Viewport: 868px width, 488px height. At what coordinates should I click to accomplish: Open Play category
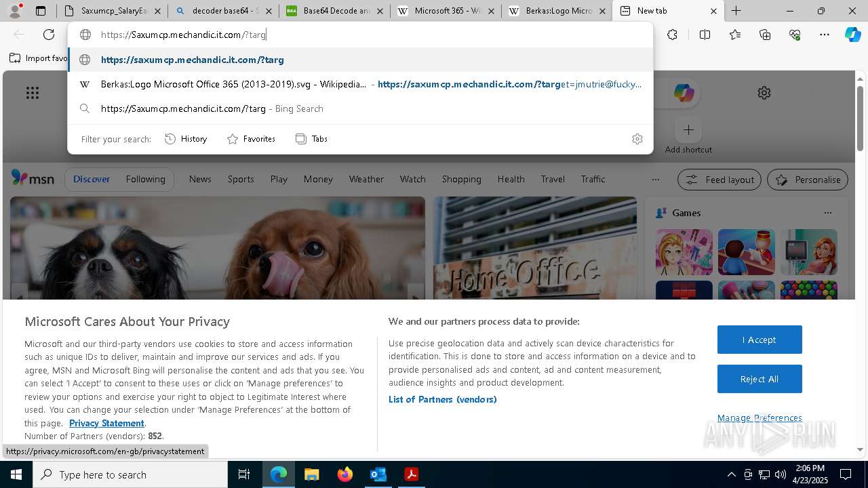click(x=279, y=179)
